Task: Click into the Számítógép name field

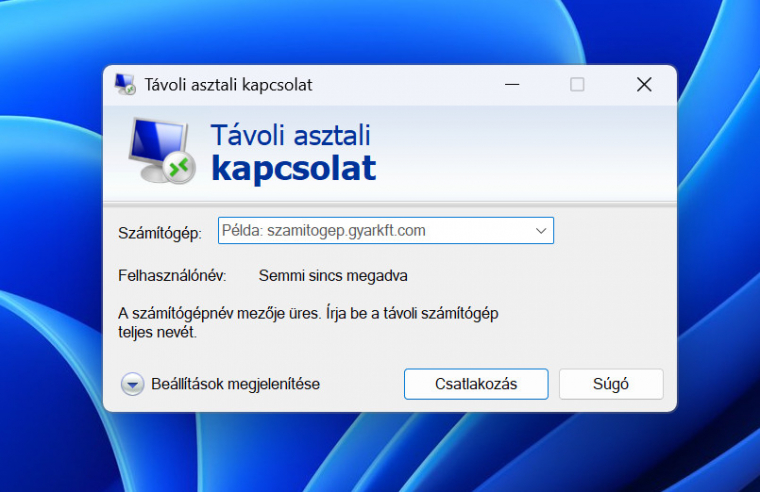Action: 370,231
